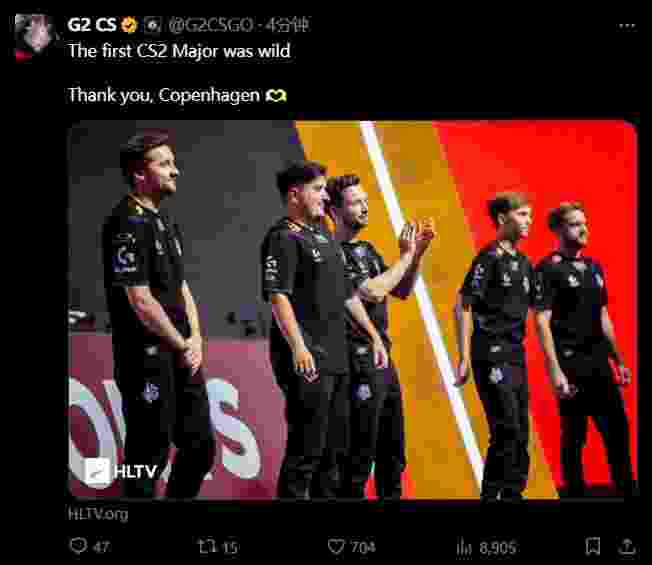Open the reply comment icon

(x=78, y=545)
